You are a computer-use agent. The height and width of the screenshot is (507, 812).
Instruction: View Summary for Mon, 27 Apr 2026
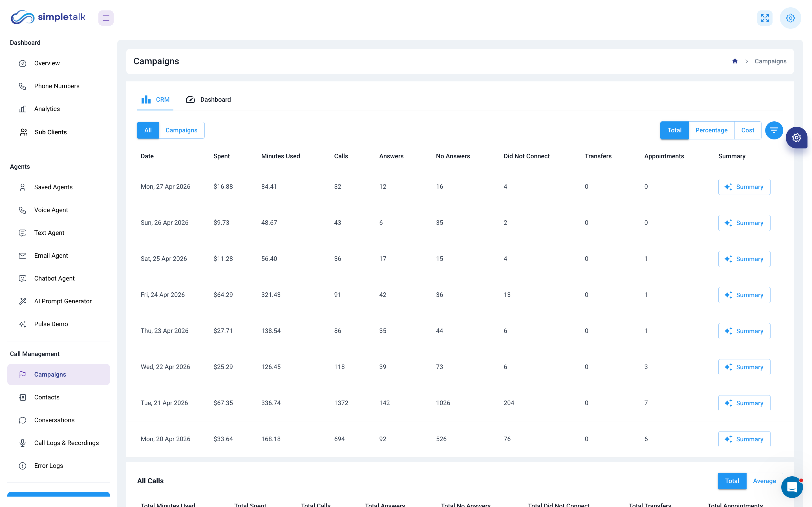pos(744,187)
